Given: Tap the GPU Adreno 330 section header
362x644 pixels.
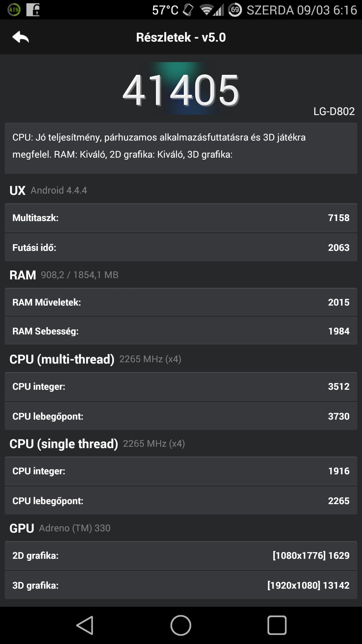Looking at the screenshot, I should [60, 528].
